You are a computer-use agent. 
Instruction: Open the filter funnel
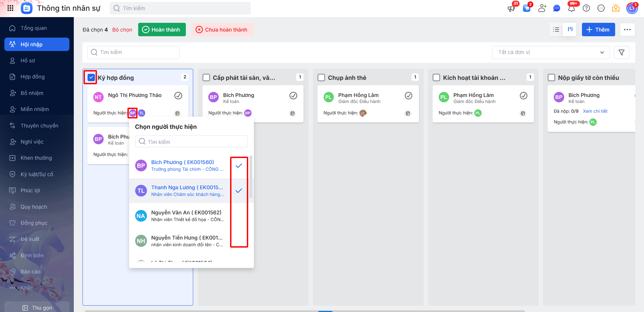(622, 52)
